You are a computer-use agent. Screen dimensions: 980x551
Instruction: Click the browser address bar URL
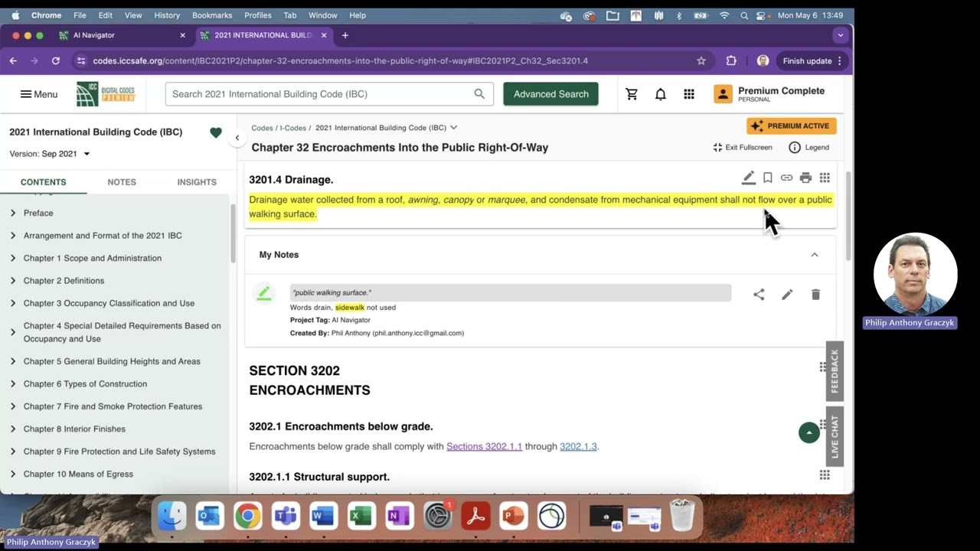pos(340,60)
